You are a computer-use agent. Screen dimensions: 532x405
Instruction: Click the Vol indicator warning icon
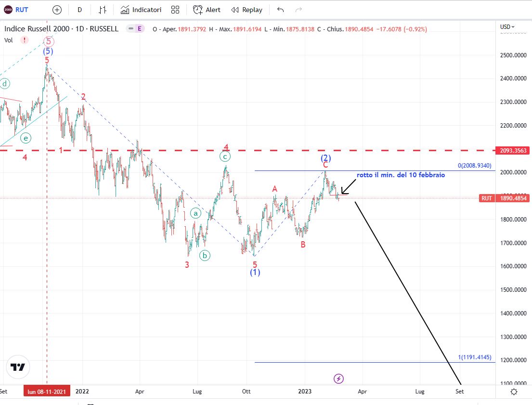[x=24, y=40]
